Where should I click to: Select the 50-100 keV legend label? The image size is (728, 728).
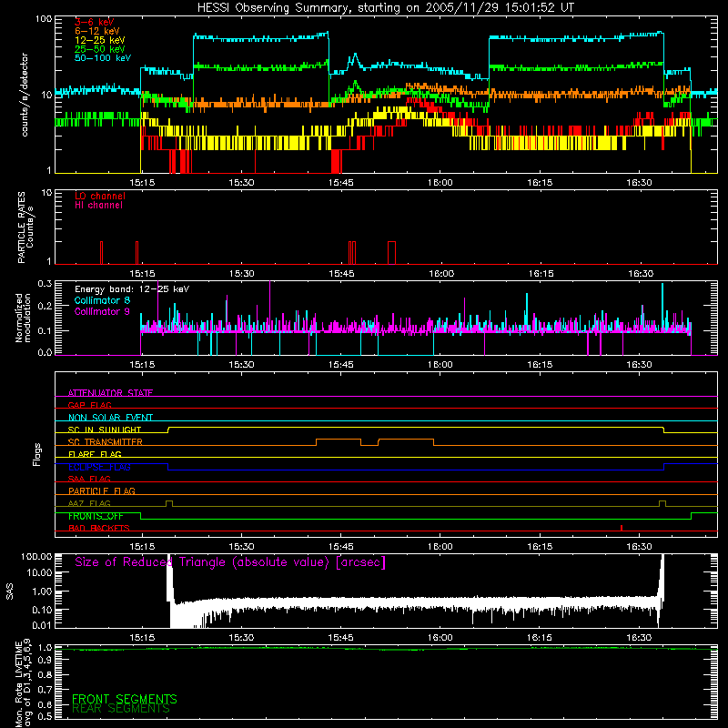coord(103,58)
